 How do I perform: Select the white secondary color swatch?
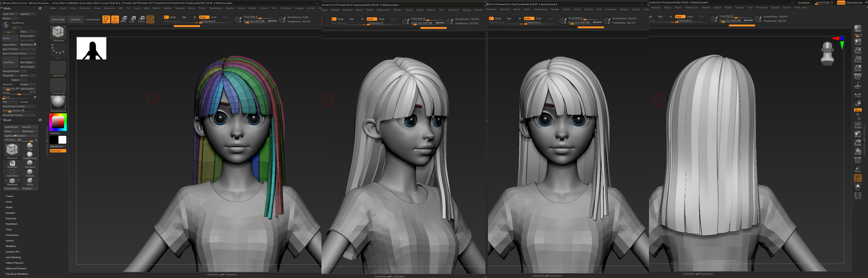[x=62, y=140]
